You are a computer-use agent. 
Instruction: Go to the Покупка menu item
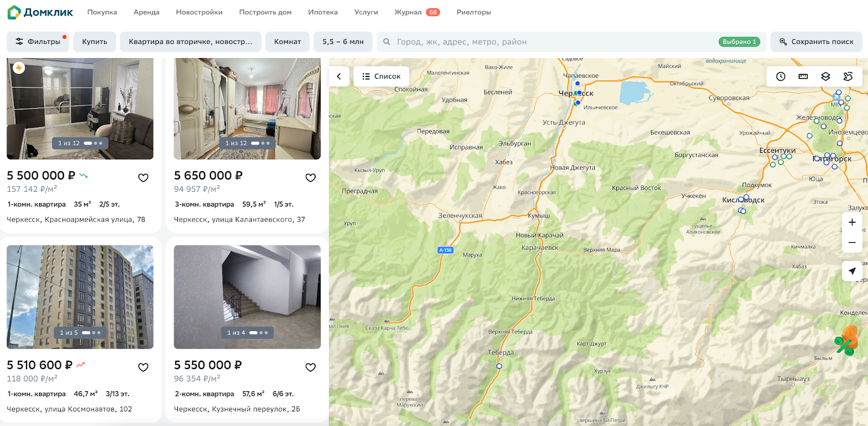(x=102, y=12)
